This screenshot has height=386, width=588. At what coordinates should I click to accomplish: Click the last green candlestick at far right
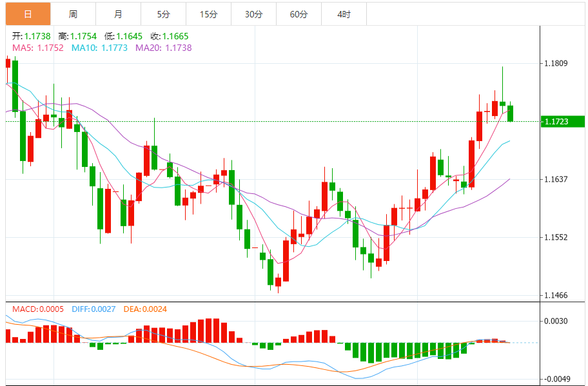510,113
